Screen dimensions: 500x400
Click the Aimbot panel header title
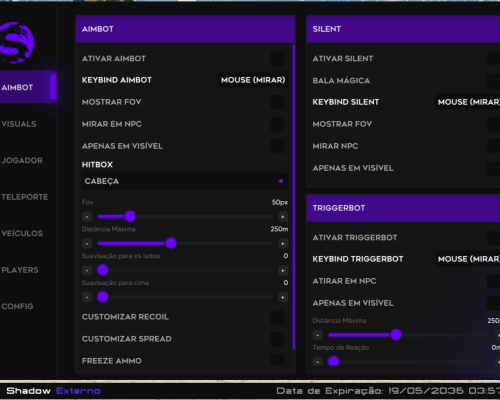(98, 29)
